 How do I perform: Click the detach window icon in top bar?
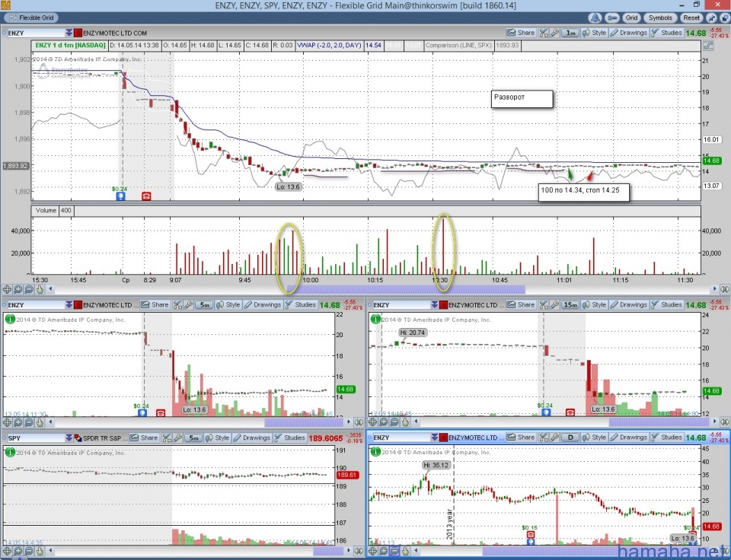(x=725, y=17)
